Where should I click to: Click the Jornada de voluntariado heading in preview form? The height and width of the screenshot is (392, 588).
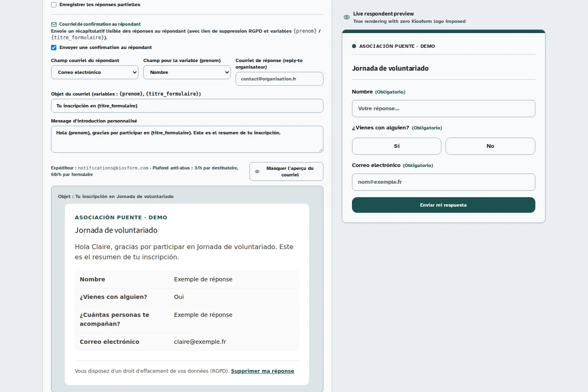pos(390,69)
